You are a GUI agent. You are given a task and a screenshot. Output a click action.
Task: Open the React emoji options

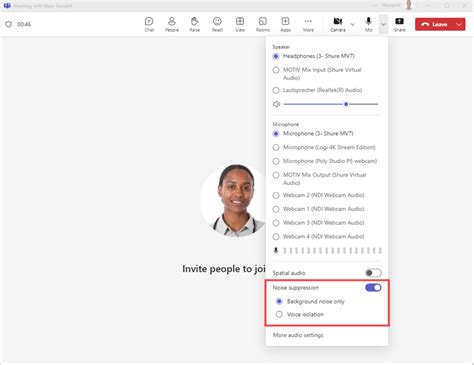click(x=217, y=24)
